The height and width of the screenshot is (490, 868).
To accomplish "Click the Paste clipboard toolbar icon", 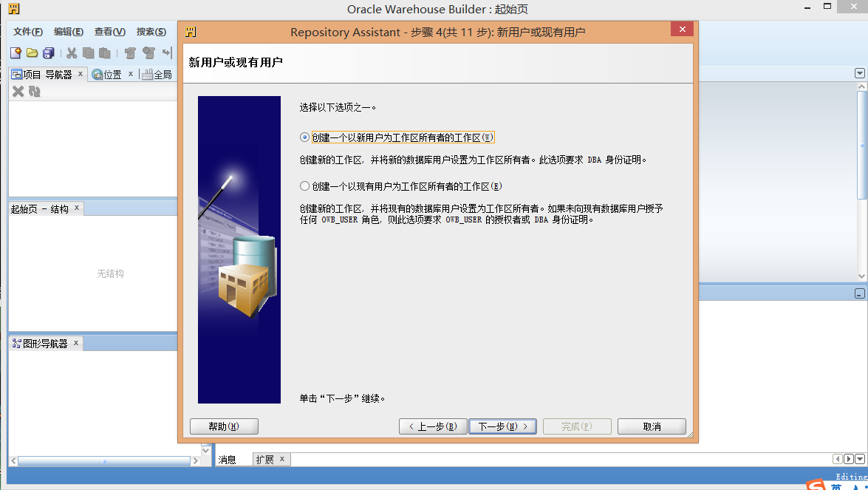I will coord(105,52).
